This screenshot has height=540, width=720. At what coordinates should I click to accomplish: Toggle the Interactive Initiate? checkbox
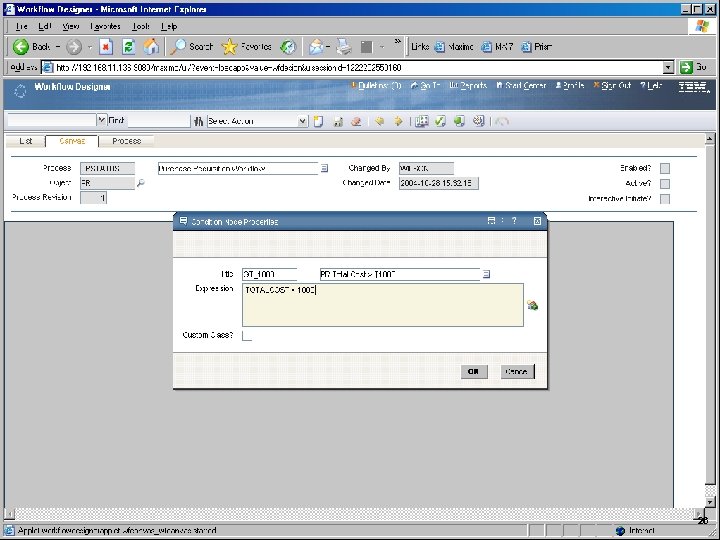click(664, 199)
